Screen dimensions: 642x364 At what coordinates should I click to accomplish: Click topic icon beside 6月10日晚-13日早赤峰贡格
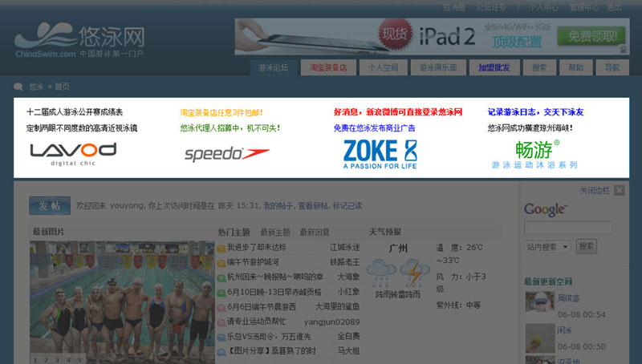point(221,293)
